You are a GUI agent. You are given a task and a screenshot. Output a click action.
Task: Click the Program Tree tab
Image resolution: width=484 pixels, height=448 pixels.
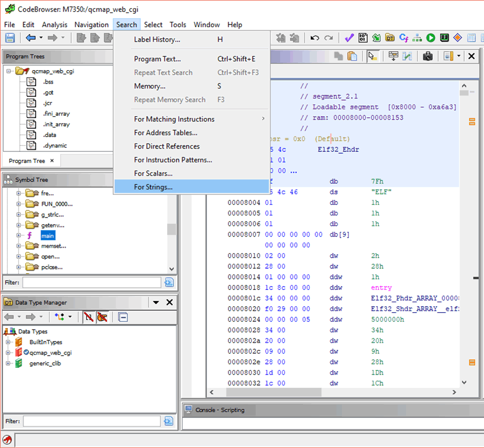pos(27,161)
